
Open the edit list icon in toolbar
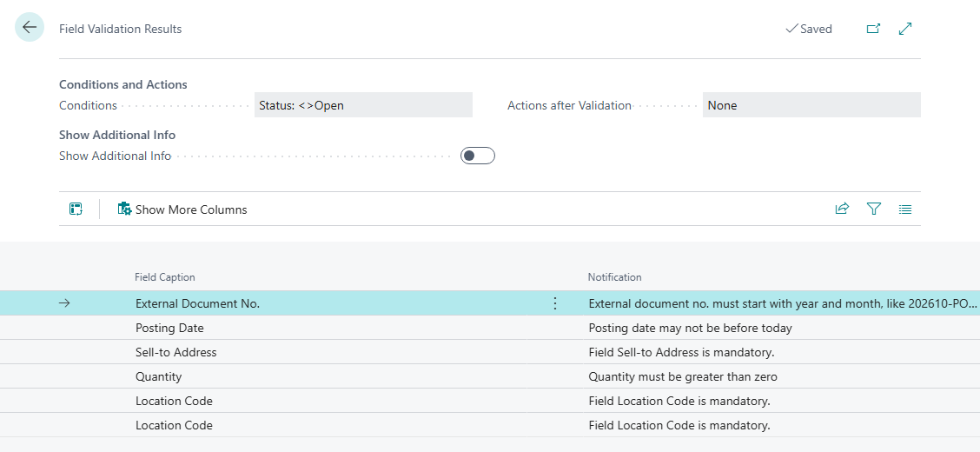76,209
